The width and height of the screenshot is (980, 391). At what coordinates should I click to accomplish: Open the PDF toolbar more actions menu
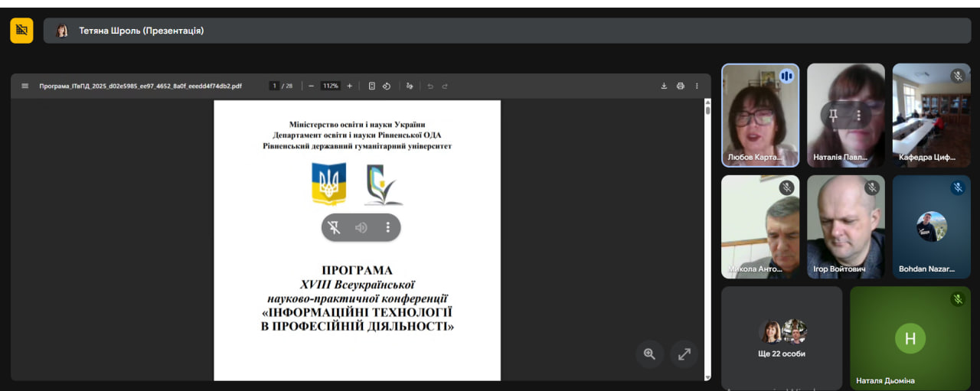pos(697,86)
